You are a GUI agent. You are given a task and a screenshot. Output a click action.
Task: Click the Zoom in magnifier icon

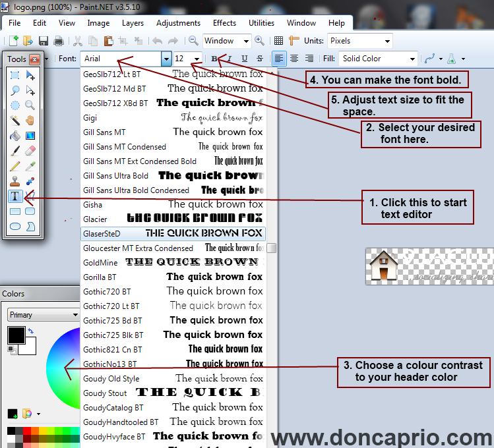(259, 41)
